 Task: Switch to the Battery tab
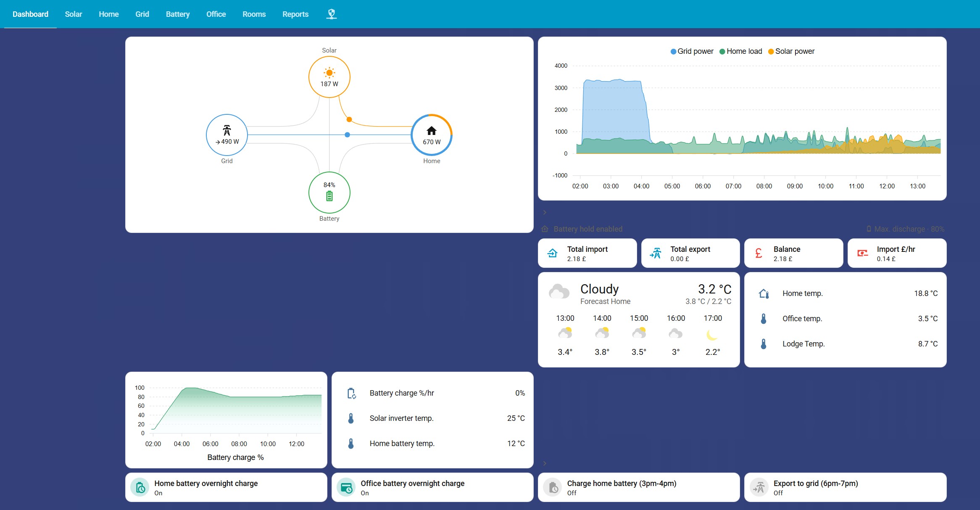click(x=177, y=14)
